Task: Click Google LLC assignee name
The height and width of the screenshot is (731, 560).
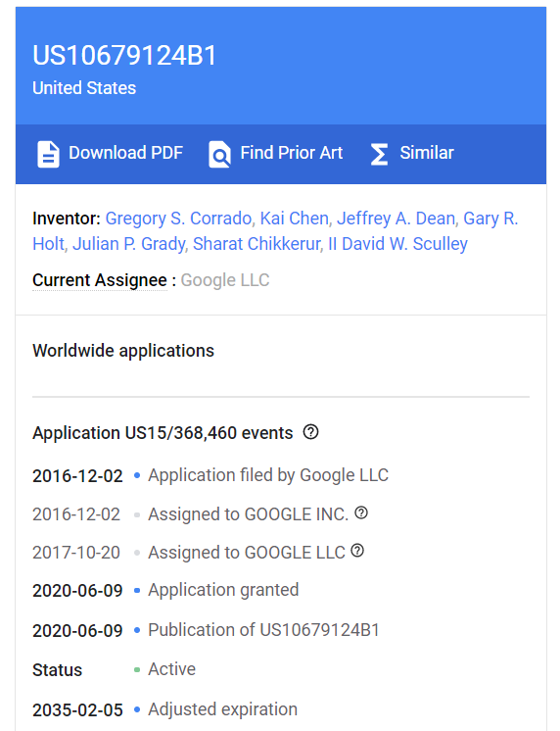Action: [x=225, y=280]
